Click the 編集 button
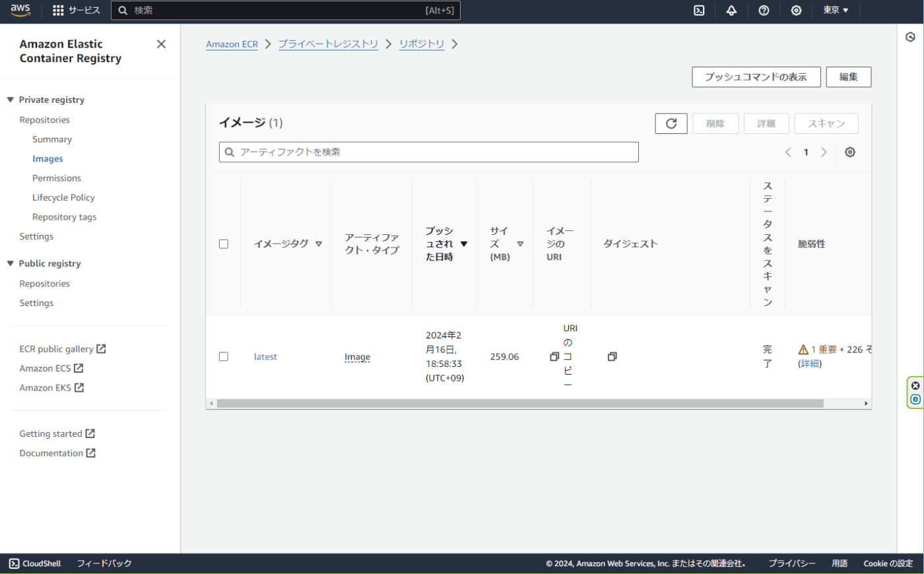Image resolution: width=924 pixels, height=574 pixels. 849,77
